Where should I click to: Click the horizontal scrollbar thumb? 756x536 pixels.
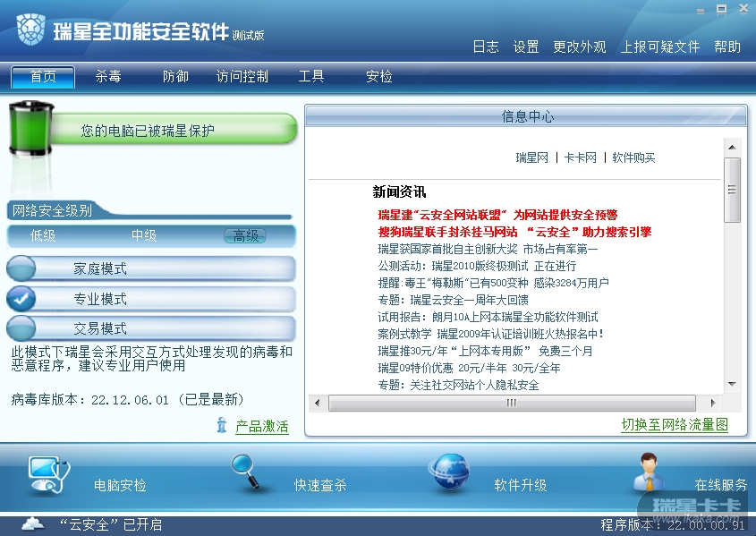tap(512, 403)
